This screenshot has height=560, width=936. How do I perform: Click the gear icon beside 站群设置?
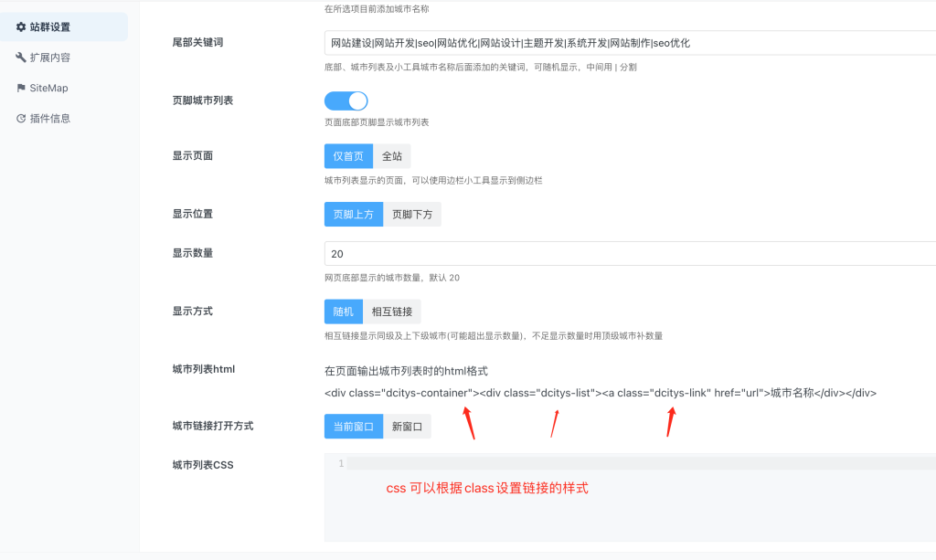[x=21, y=27]
